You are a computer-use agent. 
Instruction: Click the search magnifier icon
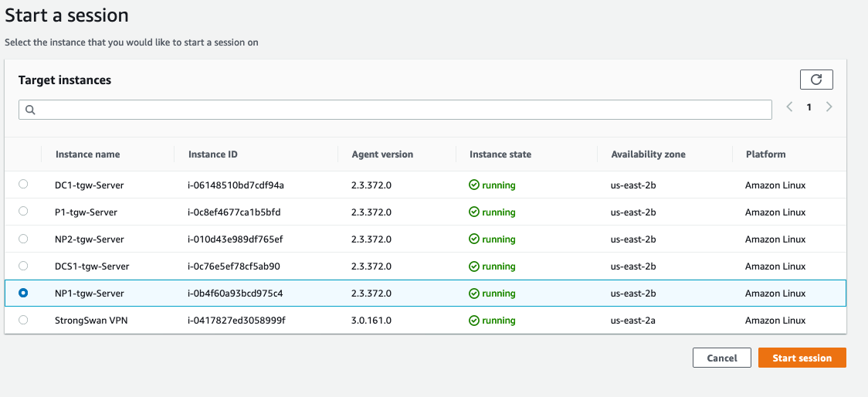(x=30, y=110)
